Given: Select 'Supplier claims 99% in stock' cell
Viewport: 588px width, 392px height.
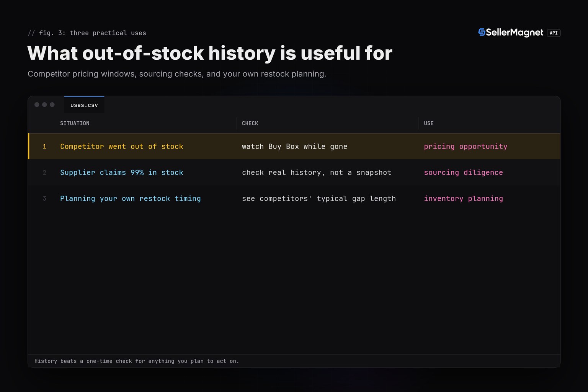Looking at the screenshot, I should (122, 173).
